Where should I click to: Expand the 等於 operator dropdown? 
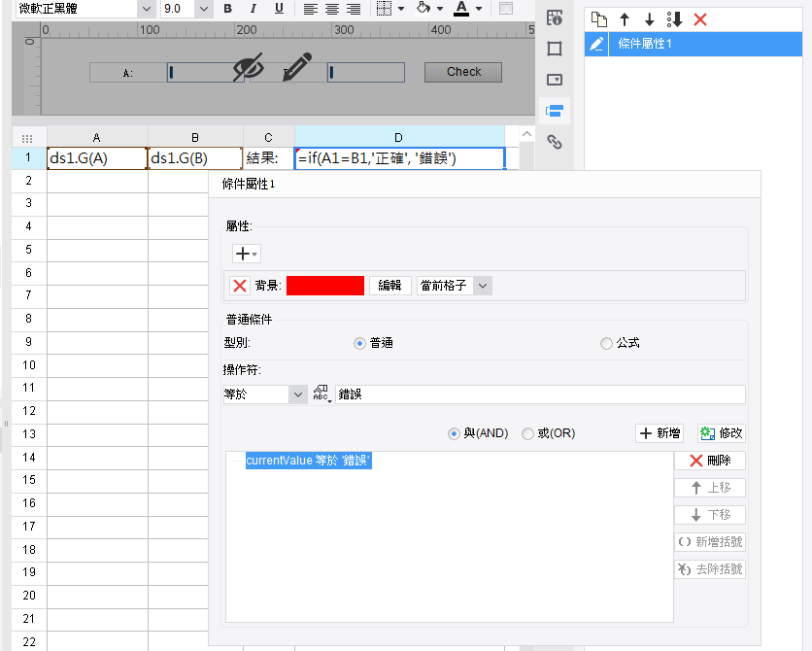coord(297,394)
